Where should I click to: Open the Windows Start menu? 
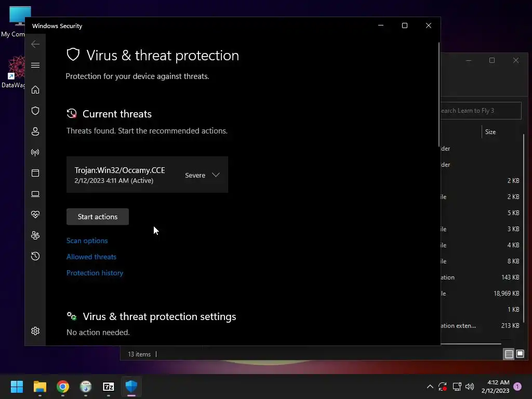click(17, 387)
